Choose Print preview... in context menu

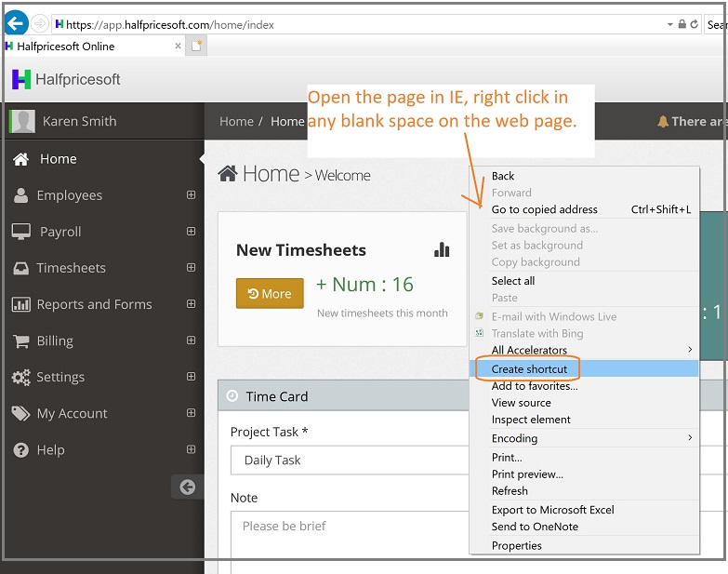[x=584, y=474]
